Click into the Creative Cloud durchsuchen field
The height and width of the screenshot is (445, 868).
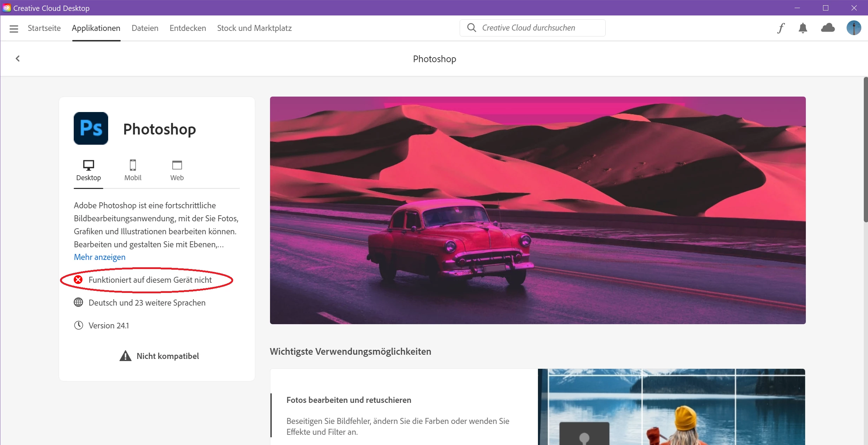[x=537, y=28]
